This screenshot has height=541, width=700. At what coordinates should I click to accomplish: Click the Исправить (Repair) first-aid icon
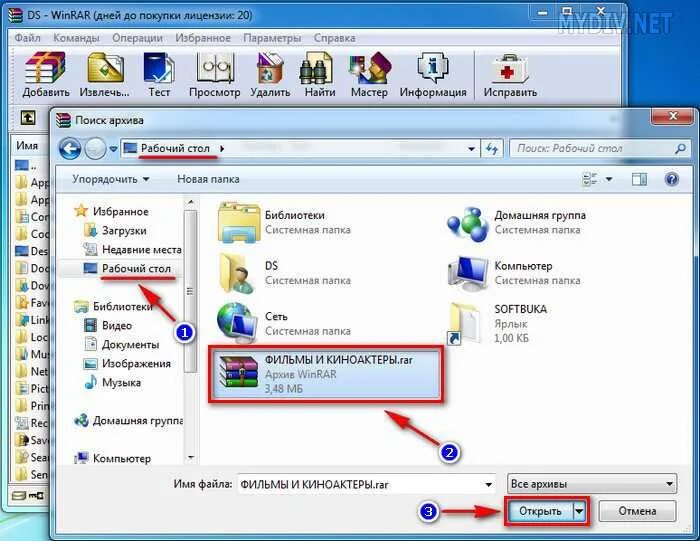pyautogui.click(x=510, y=74)
